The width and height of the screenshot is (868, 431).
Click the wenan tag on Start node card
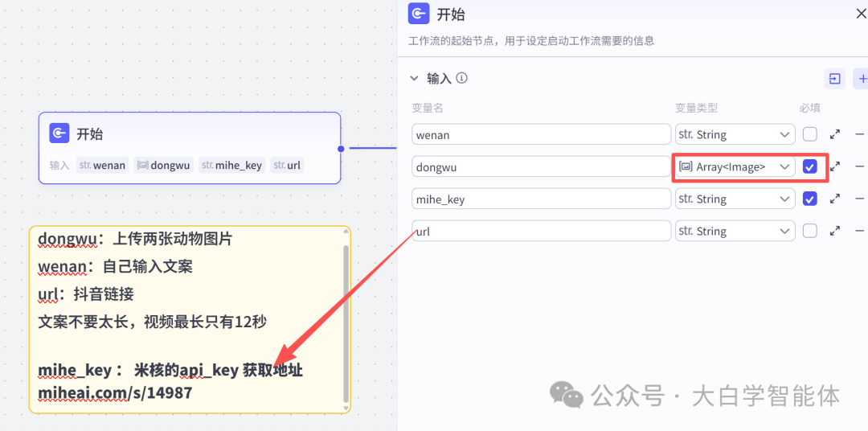pos(102,165)
